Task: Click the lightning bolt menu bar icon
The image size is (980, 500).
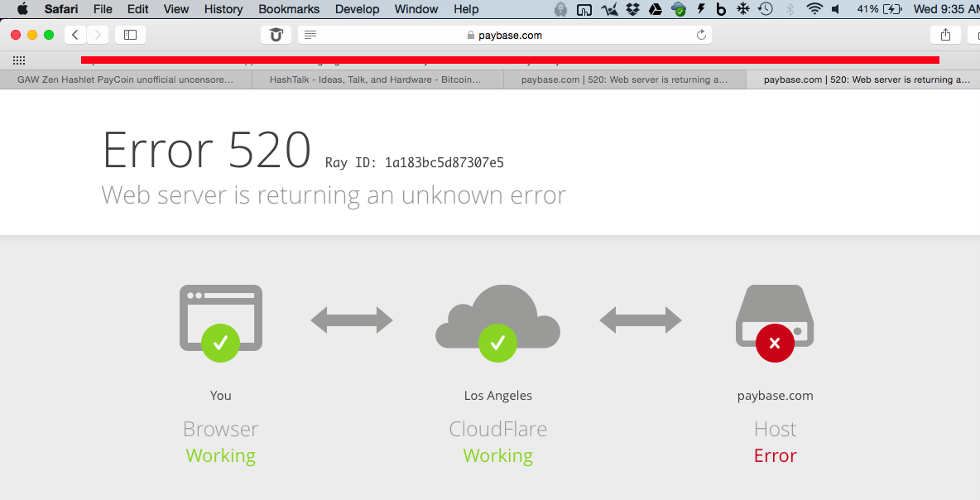Action: coord(701,9)
